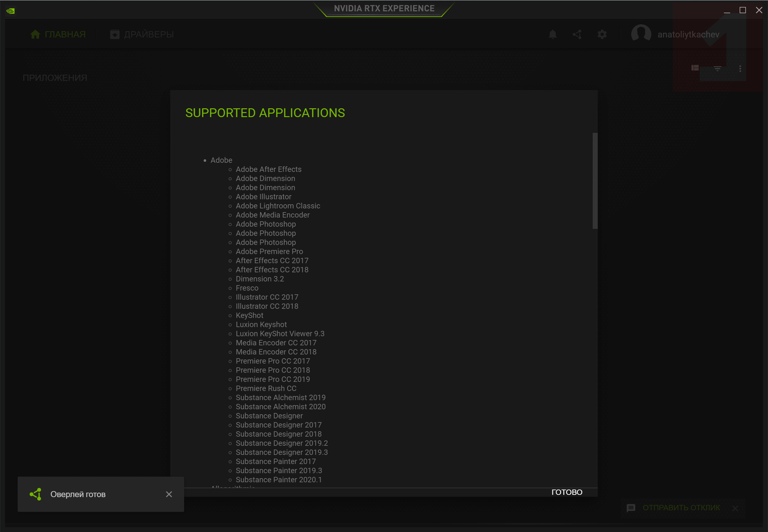Screen dimensions: 768x532
Task: Click 'Substance Painter 2019.3' in the list
Action: (x=279, y=471)
